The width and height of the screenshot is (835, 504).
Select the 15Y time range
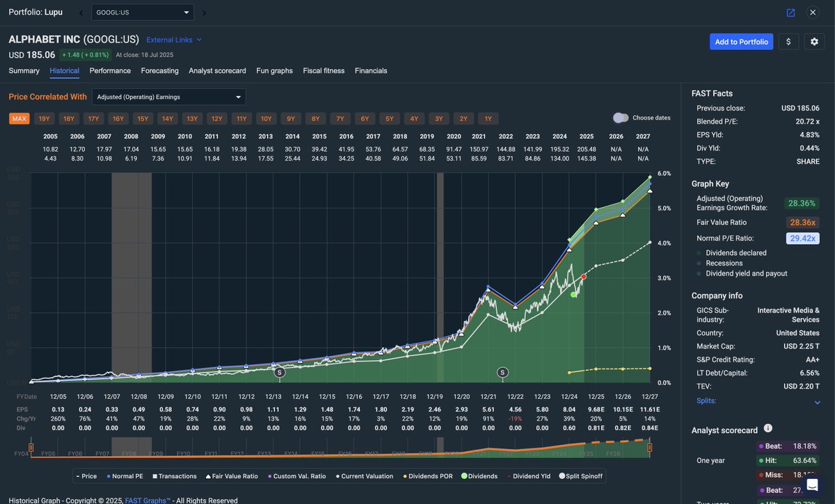pyautogui.click(x=143, y=119)
